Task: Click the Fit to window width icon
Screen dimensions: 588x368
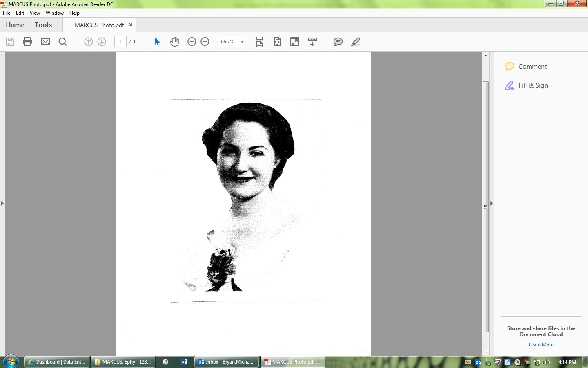Action: pos(259,42)
